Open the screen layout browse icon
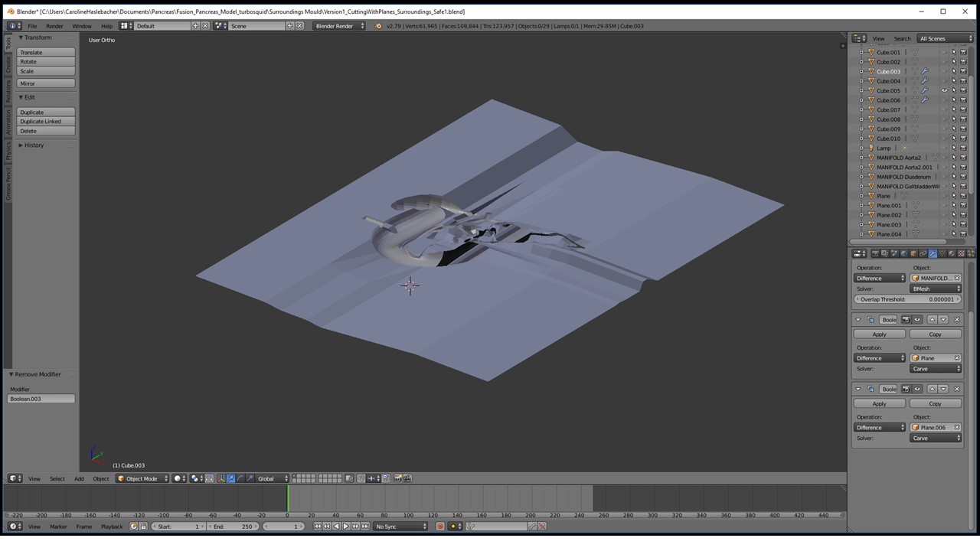 [x=126, y=25]
